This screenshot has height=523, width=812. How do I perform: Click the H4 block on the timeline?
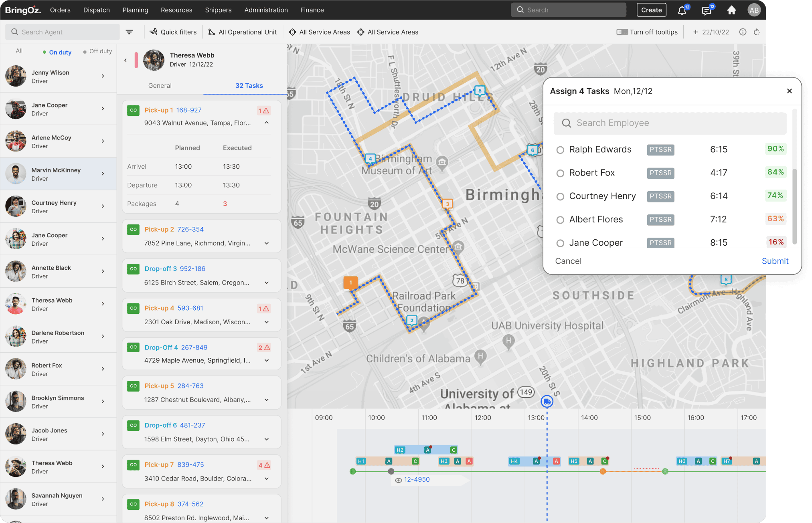(514, 461)
